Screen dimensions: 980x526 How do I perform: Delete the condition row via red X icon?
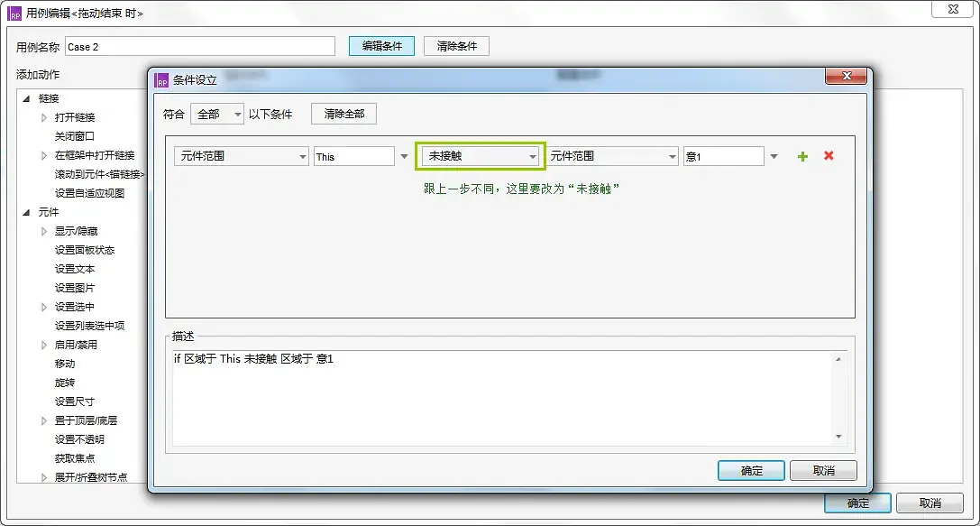(x=829, y=155)
